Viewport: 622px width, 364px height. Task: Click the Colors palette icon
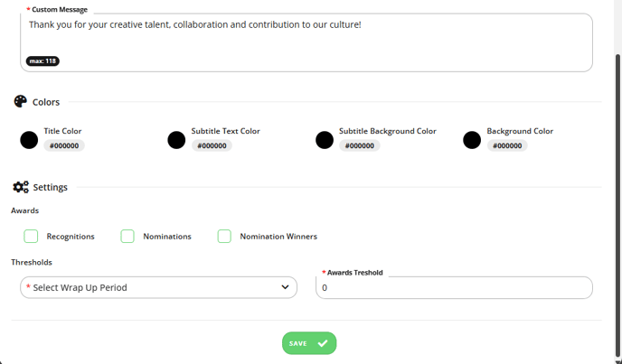(x=20, y=101)
